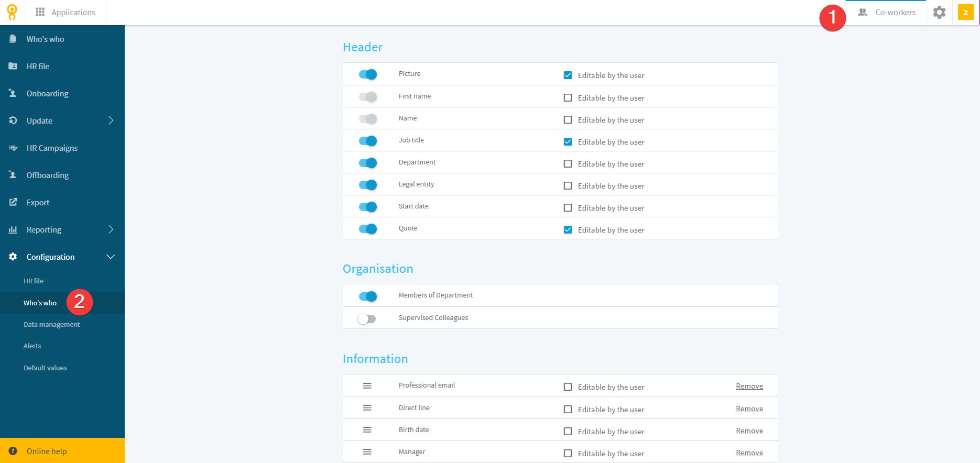This screenshot has width=980, height=463.
Task: Check Editable by the user for Name
Action: click(568, 119)
